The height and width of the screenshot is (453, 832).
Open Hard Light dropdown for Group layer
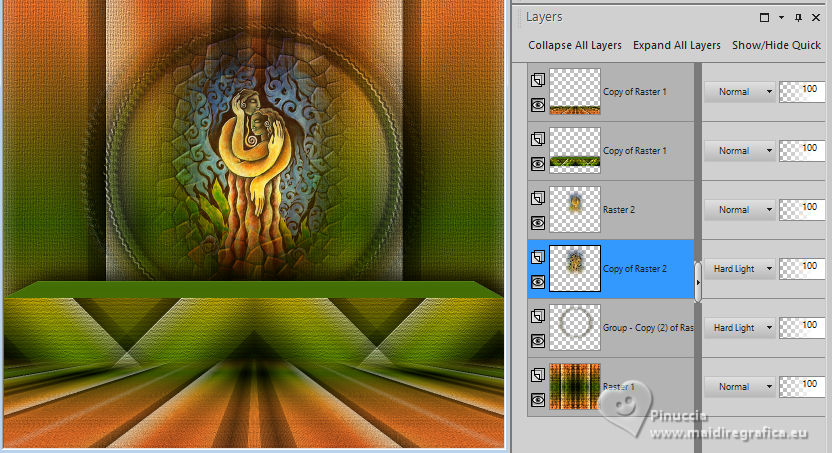[x=740, y=328]
